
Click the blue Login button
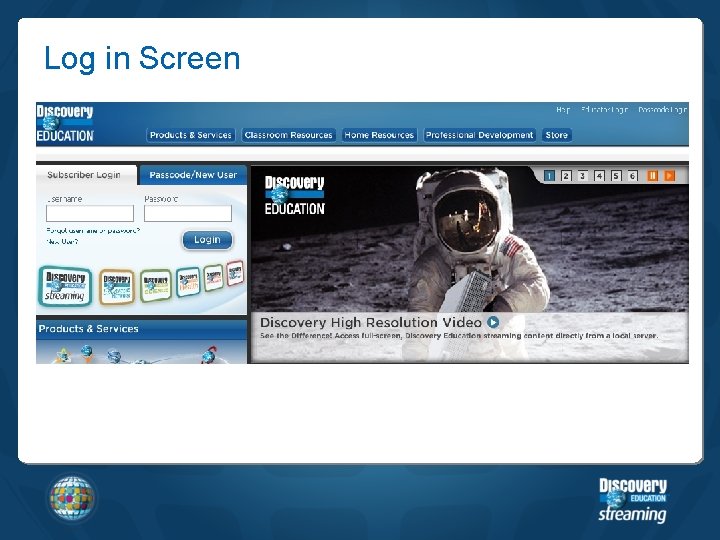(x=208, y=240)
